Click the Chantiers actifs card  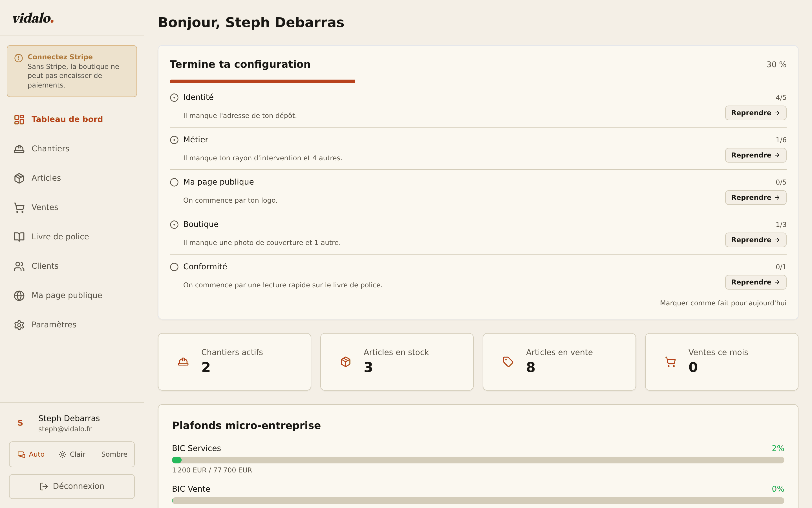pyautogui.click(x=235, y=362)
